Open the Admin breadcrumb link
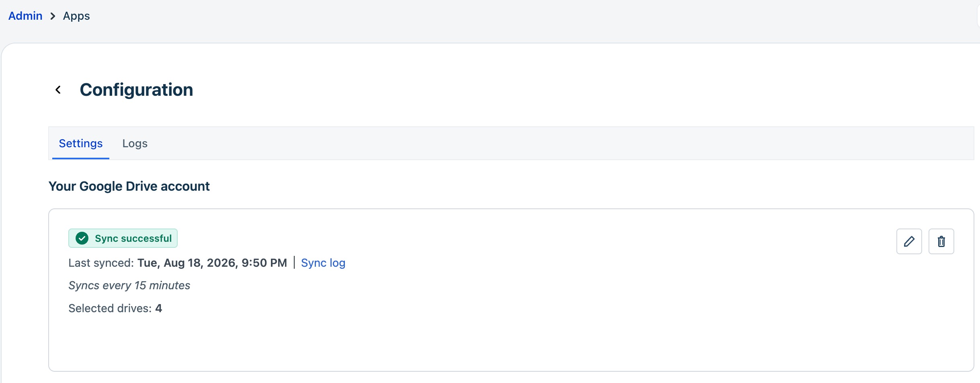This screenshot has width=980, height=383. [25, 16]
